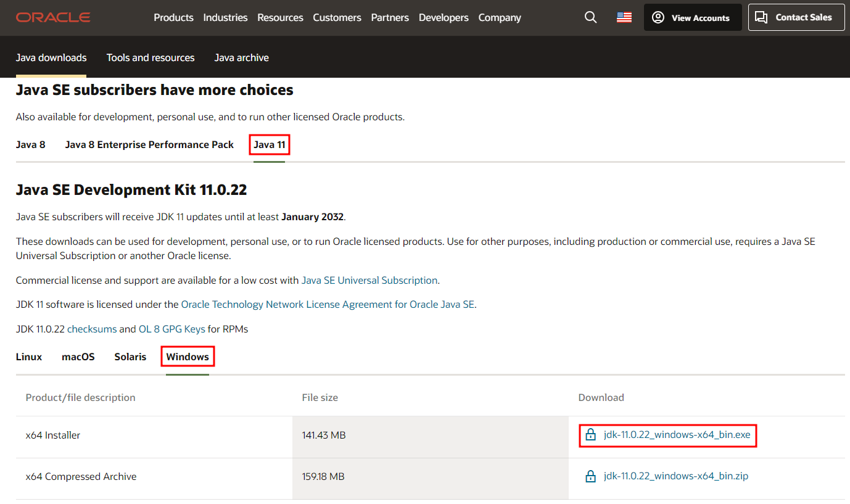Select the Solaris platform tab

pyautogui.click(x=130, y=357)
